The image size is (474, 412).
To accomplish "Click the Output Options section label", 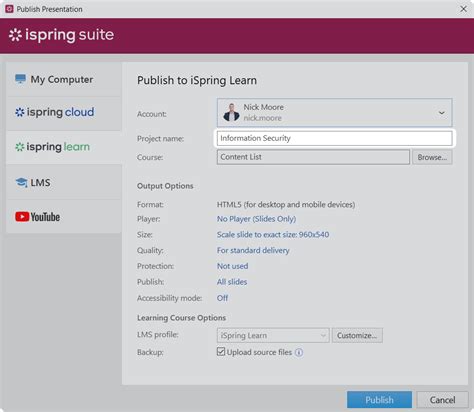I will (x=165, y=186).
